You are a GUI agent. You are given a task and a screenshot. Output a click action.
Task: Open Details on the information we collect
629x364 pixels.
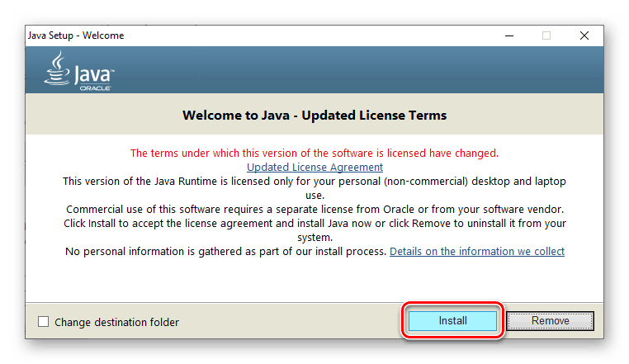click(477, 251)
